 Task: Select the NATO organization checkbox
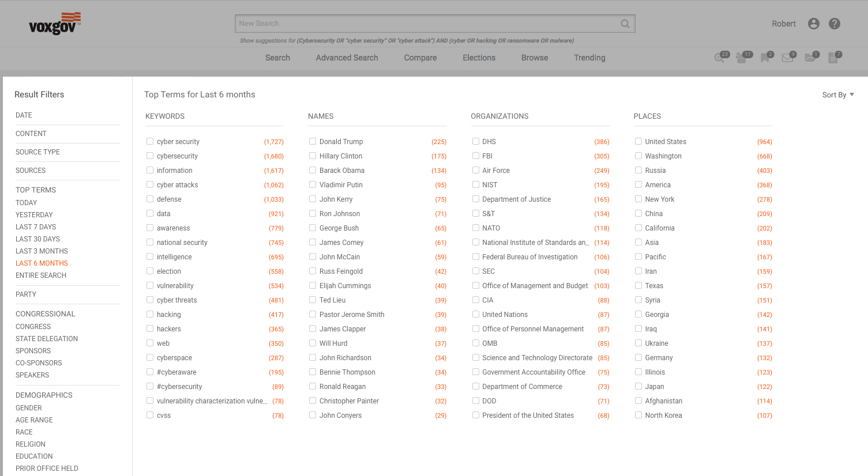coord(476,228)
